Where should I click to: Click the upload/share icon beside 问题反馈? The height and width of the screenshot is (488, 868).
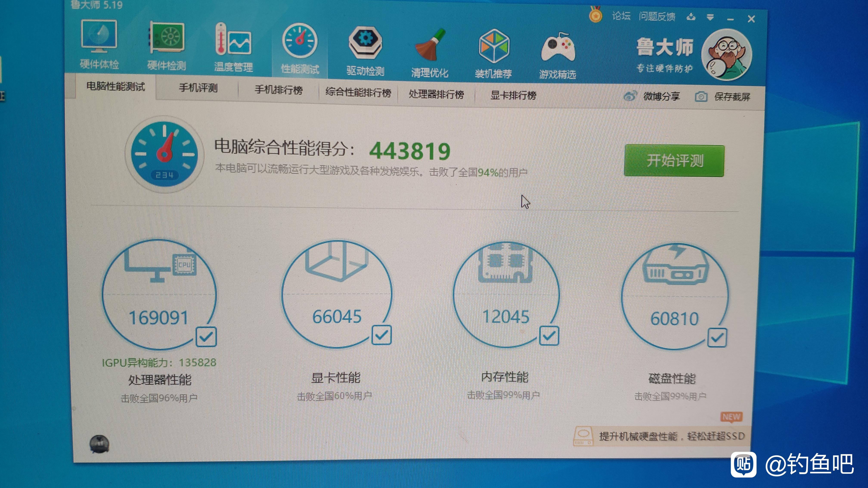pyautogui.click(x=691, y=17)
